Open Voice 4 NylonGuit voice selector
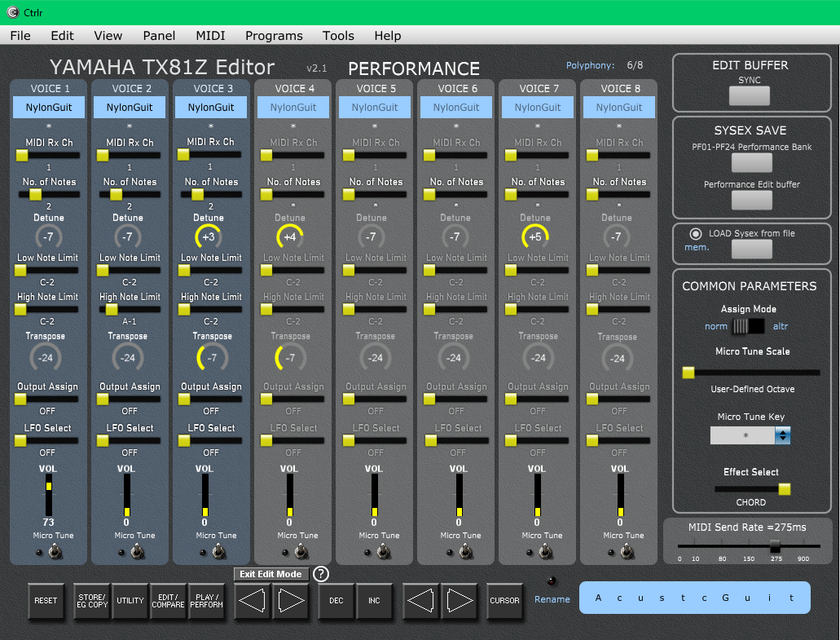The image size is (840, 640). 293,107
